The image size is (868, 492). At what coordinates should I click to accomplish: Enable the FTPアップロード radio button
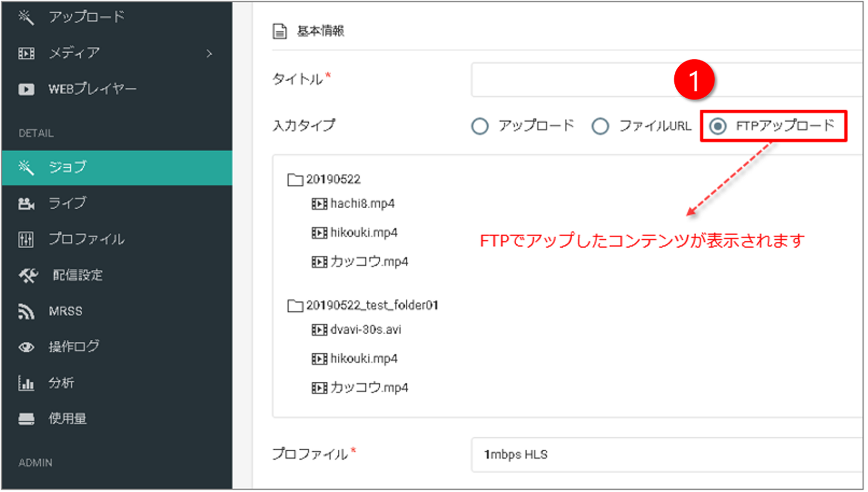pyautogui.click(x=719, y=126)
